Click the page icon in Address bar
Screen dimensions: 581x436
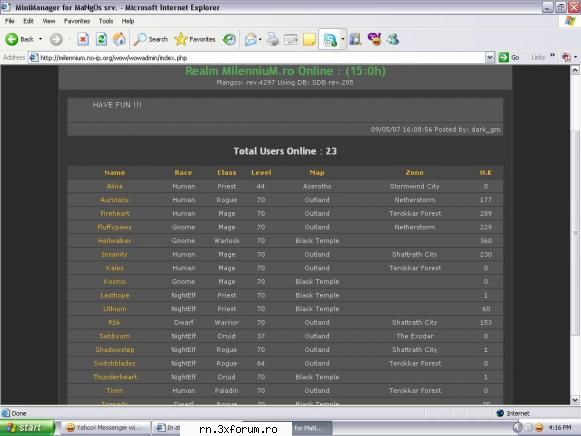click(x=34, y=57)
